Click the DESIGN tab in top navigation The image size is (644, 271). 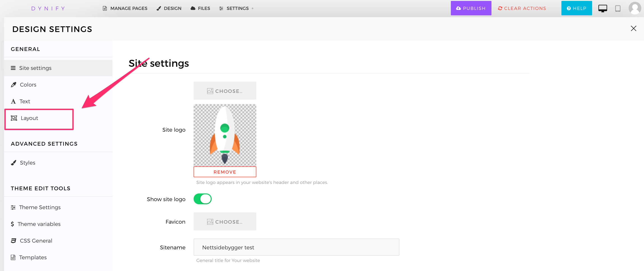169,8
